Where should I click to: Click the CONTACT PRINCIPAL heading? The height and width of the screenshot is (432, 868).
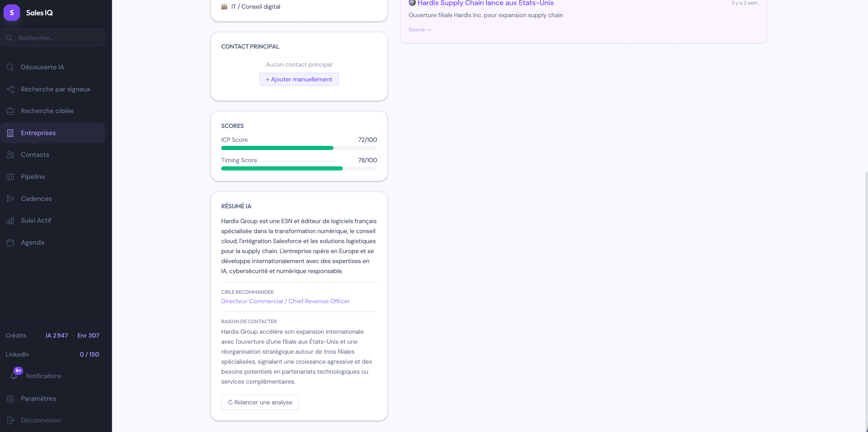(x=250, y=47)
